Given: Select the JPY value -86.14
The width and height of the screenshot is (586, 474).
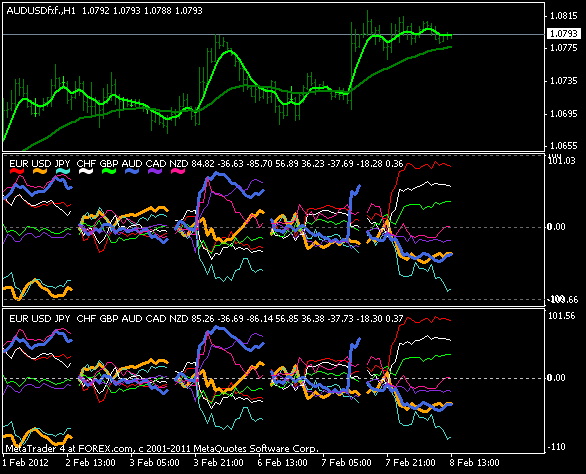Looking at the screenshot, I should 259,319.
